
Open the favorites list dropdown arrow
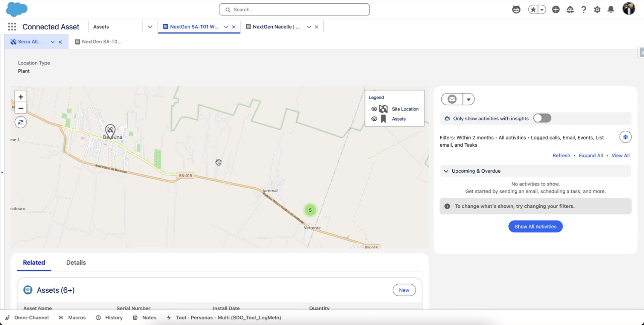pyautogui.click(x=542, y=9)
